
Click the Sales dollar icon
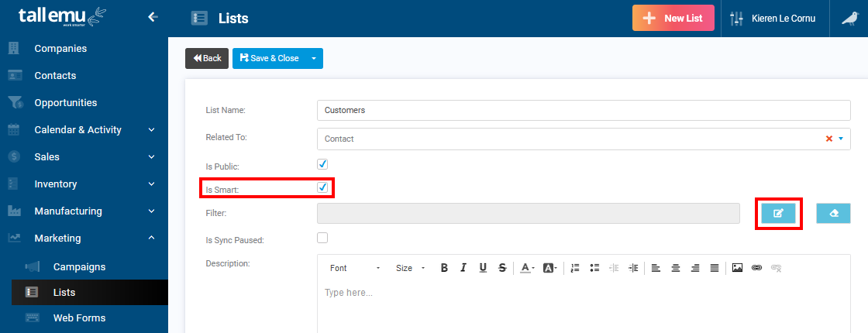(14, 156)
